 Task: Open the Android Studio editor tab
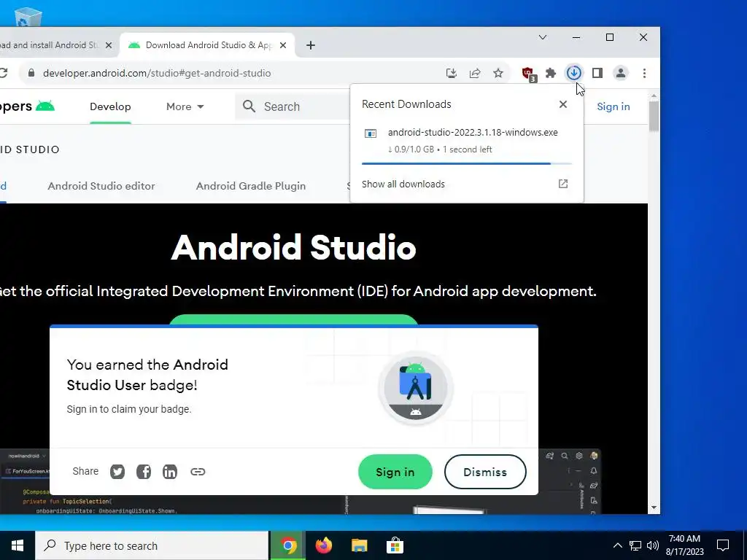(x=101, y=186)
